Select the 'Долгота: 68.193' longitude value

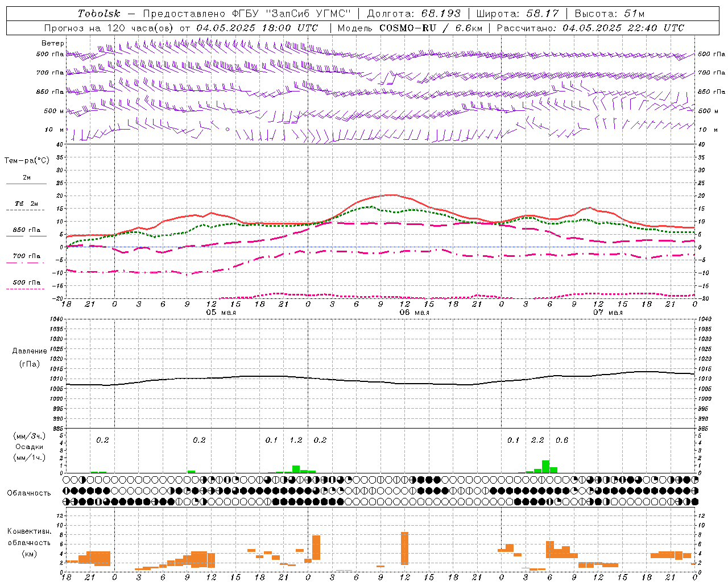coord(413,14)
